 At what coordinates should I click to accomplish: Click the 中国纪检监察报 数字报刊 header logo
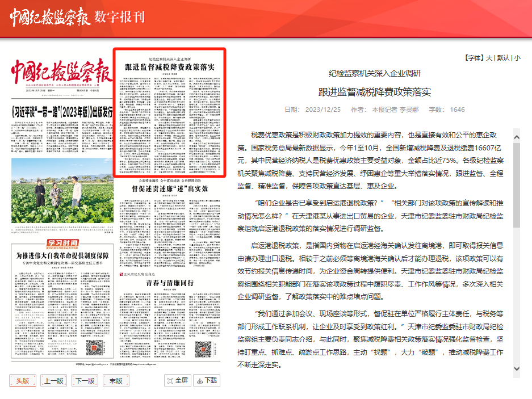[x=77, y=17]
